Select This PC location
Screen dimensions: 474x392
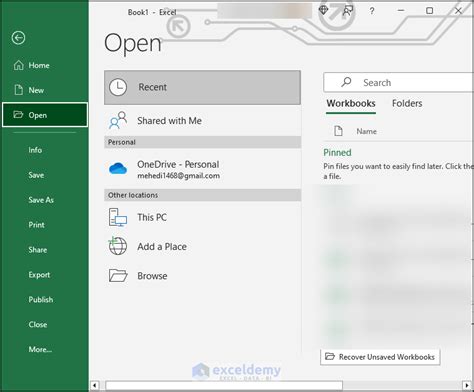(x=202, y=217)
